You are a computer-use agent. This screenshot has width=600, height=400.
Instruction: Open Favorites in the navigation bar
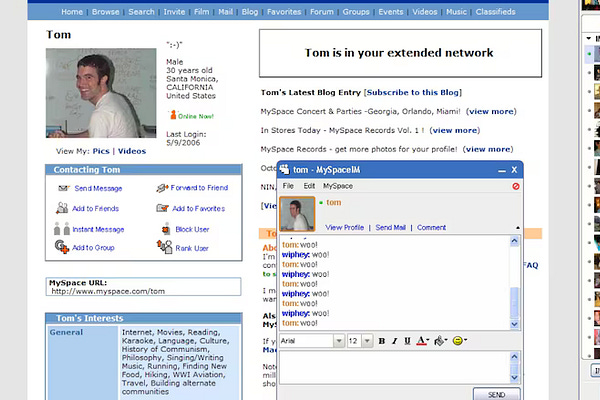click(284, 12)
